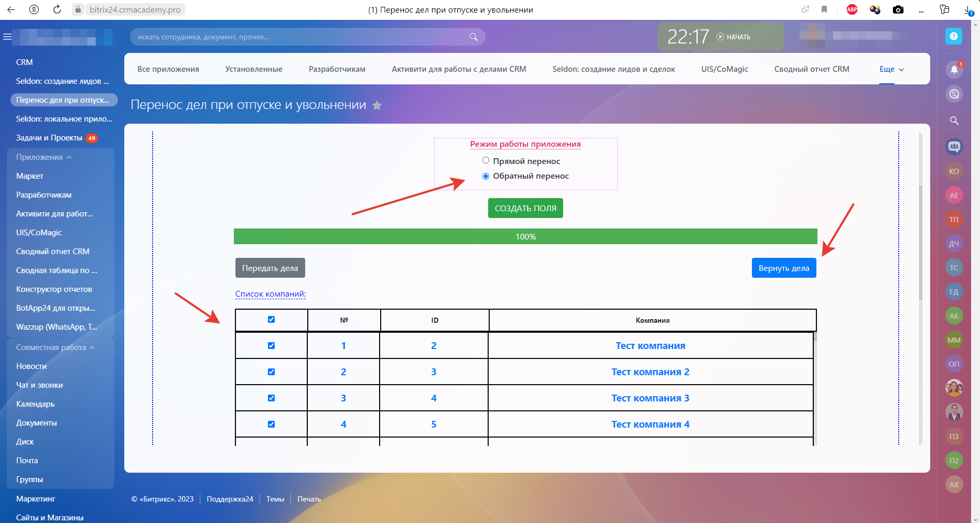
Task: Uncheck the Тест компания 2 row checkbox
Action: point(271,372)
